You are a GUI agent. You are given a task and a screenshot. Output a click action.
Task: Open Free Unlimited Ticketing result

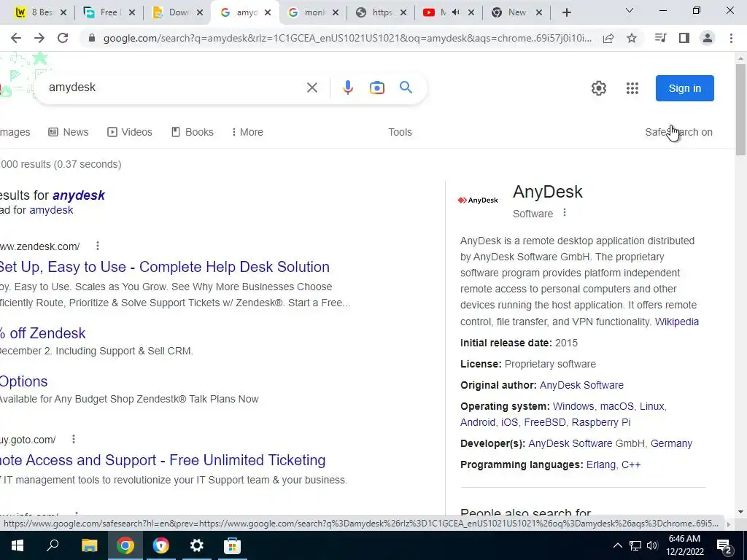[163, 460]
